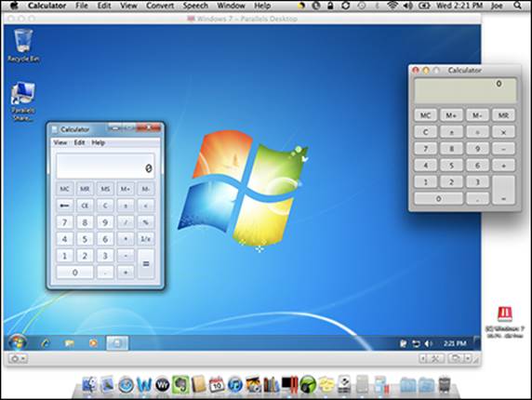Click 1/x on the Windows Calculator
Image resolution: width=532 pixels, height=400 pixels.
point(146,239)
